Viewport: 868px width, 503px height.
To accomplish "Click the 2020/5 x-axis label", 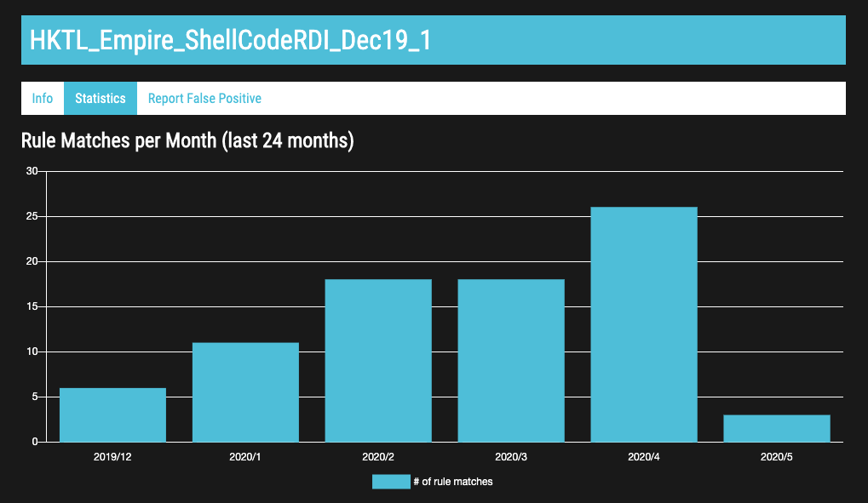I will click(777, 457).
